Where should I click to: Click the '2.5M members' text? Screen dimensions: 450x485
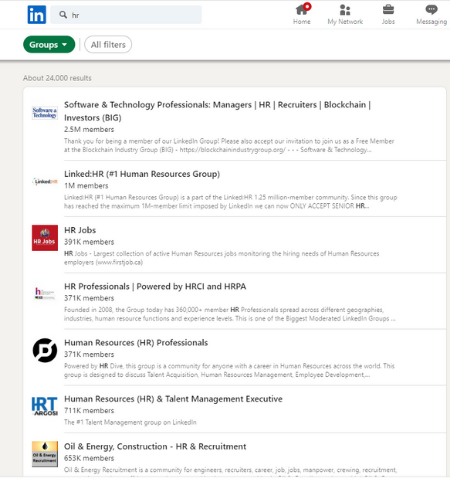pos(89,129)
